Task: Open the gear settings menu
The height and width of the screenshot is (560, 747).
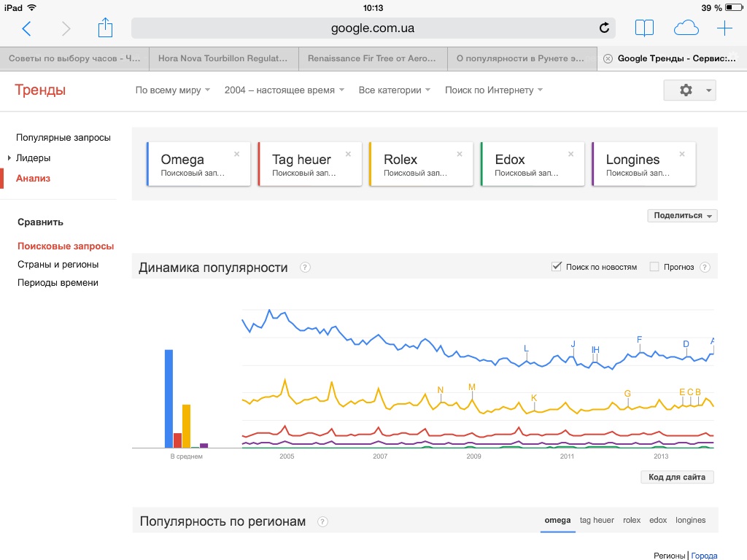Action: tap(689, 90)
